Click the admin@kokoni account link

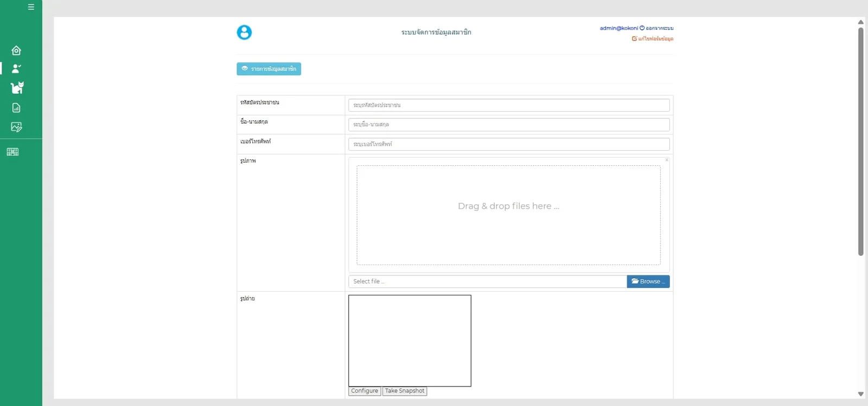(x=618, y=28)
